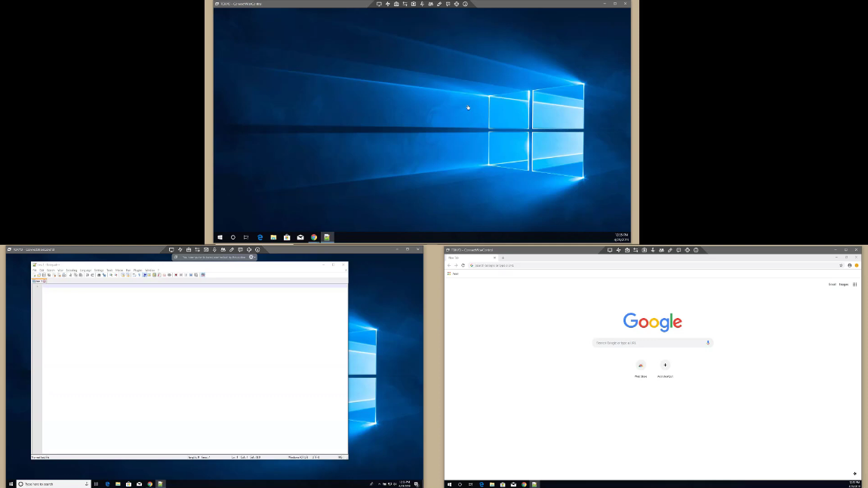Open monitor view menu in bottom-left session toolbar
Screen dimensions: 868x488
[171, 250]
